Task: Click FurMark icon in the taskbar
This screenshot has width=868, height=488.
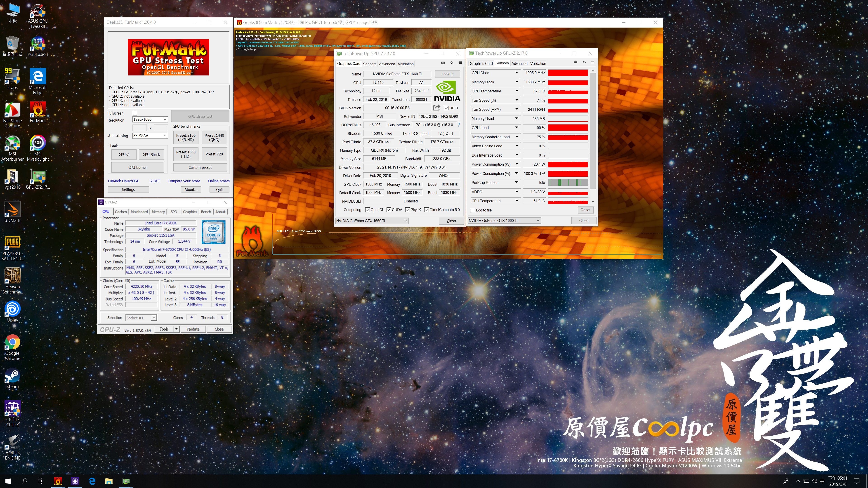Action: click(x=58, y=481)
